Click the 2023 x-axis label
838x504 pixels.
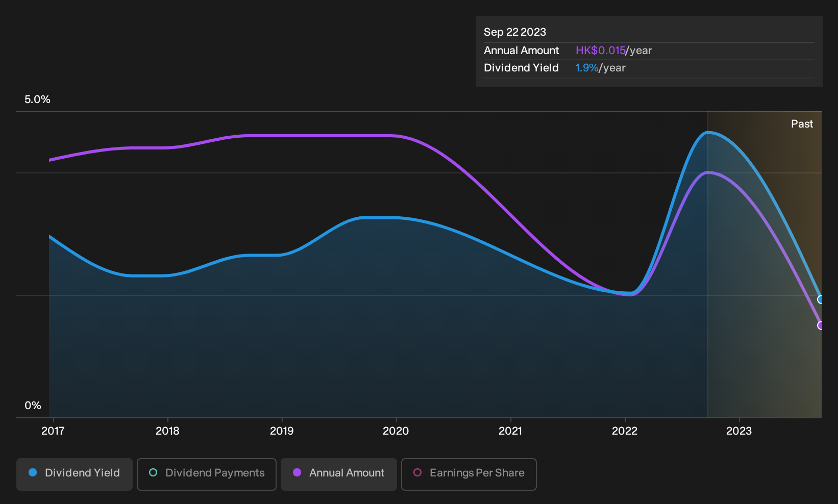click(x=739, y=431)
